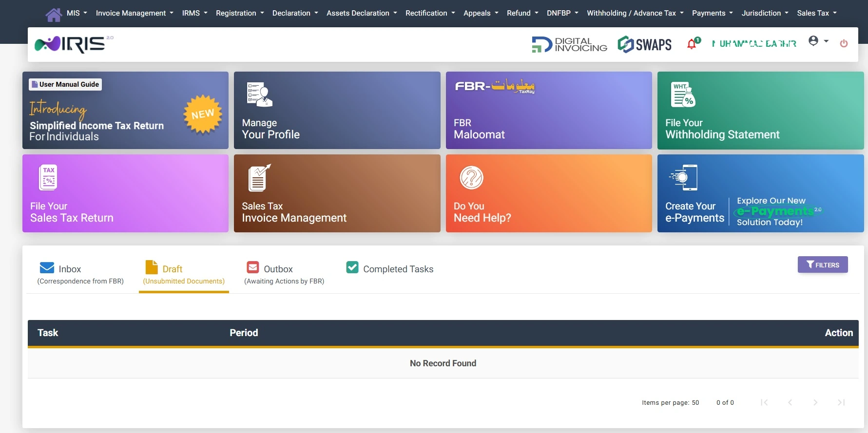The width and height of the screenshot is (868, 433).
Task: Open the Jurisdiction menu
Action: (x=765, y=13)
